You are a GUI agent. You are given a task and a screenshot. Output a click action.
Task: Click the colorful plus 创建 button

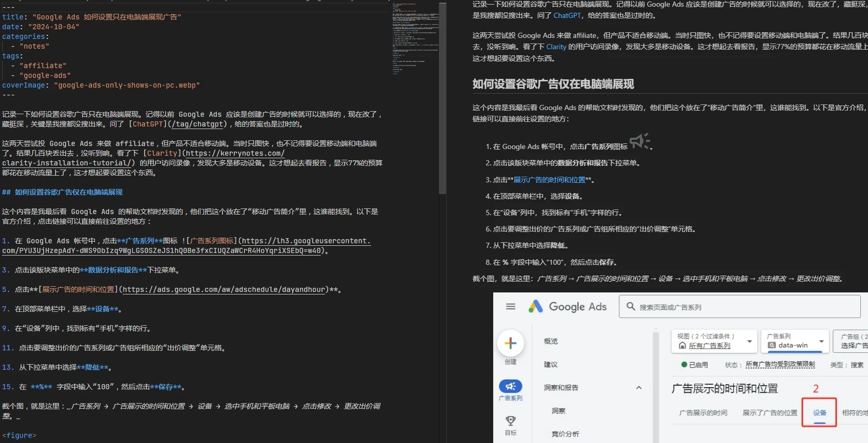tap(510, 343)
